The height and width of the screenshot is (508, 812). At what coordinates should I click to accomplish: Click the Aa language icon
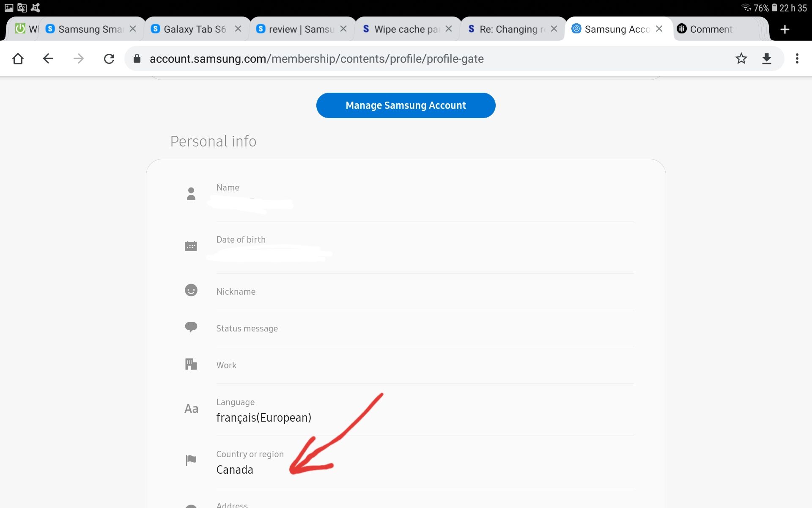(191, 409)
